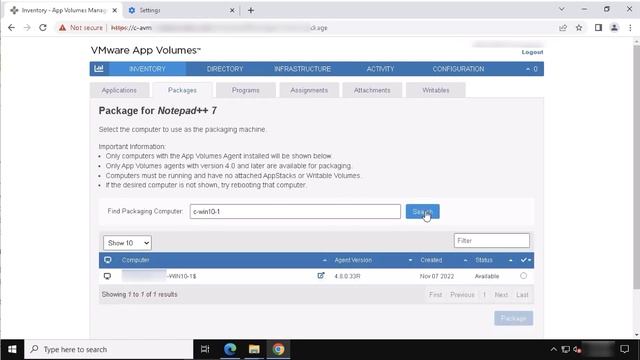Open Chrome tab search chevron
640x360 pixels.
[x=562, y=9]
